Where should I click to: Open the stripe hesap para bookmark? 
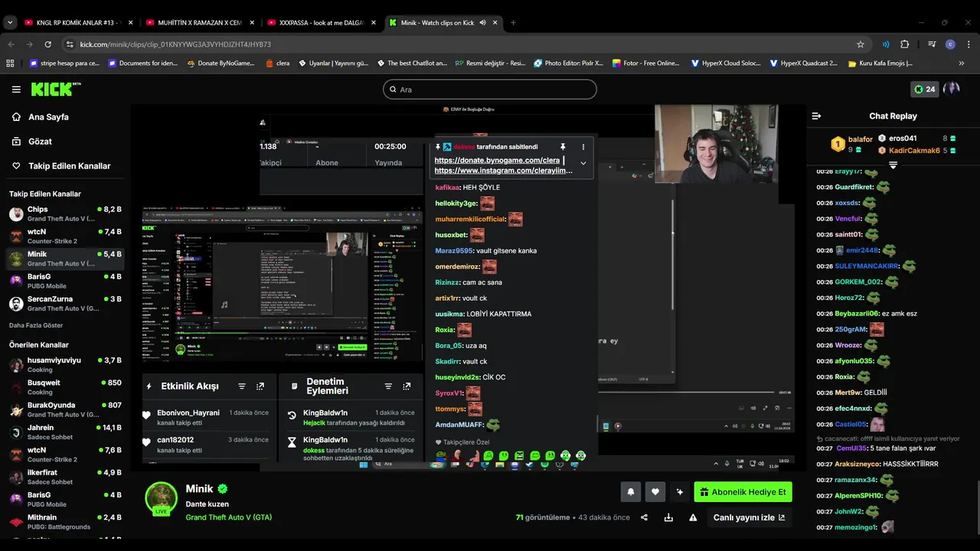point(64,64)
